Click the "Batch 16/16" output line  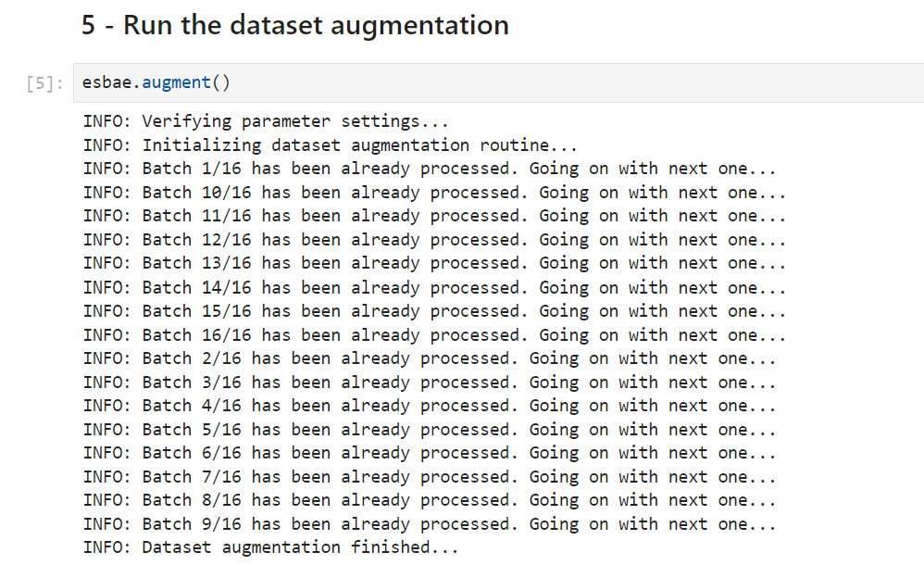click(x=434, y=335)
